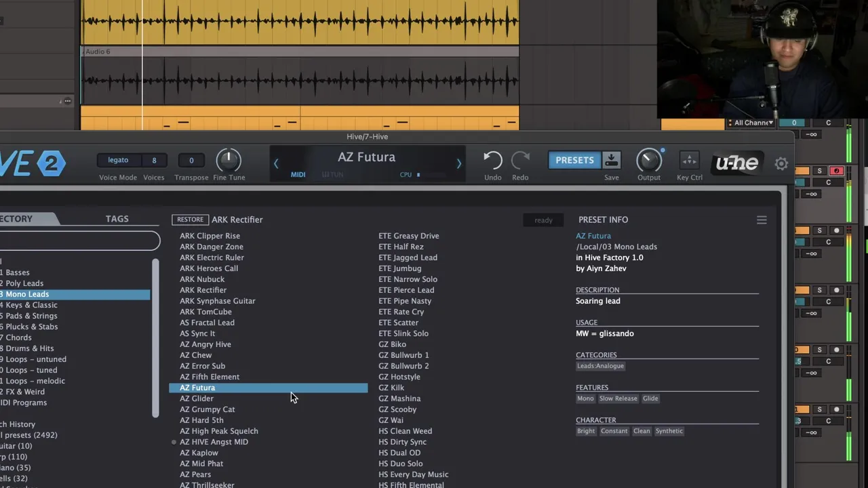Screen dimensions: 868x488
Task: Click the Redo arrow icon
Action: click(x=520, y=161)
